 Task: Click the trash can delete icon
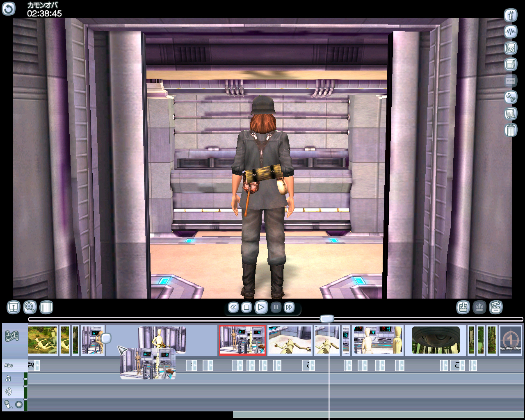(511, 130)
